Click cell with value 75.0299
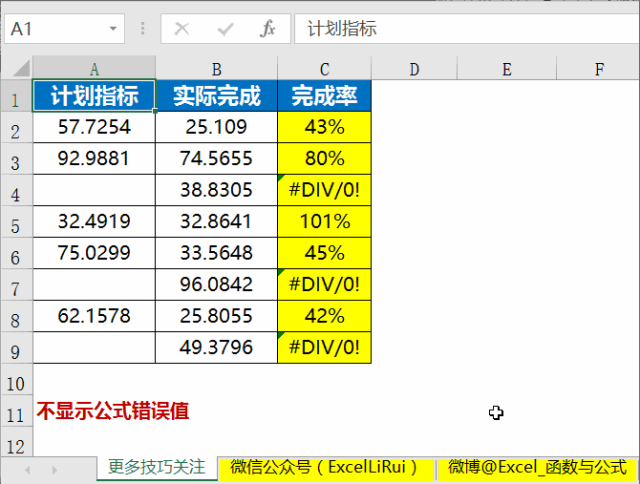The image size is (640, 484). point(94,253)
